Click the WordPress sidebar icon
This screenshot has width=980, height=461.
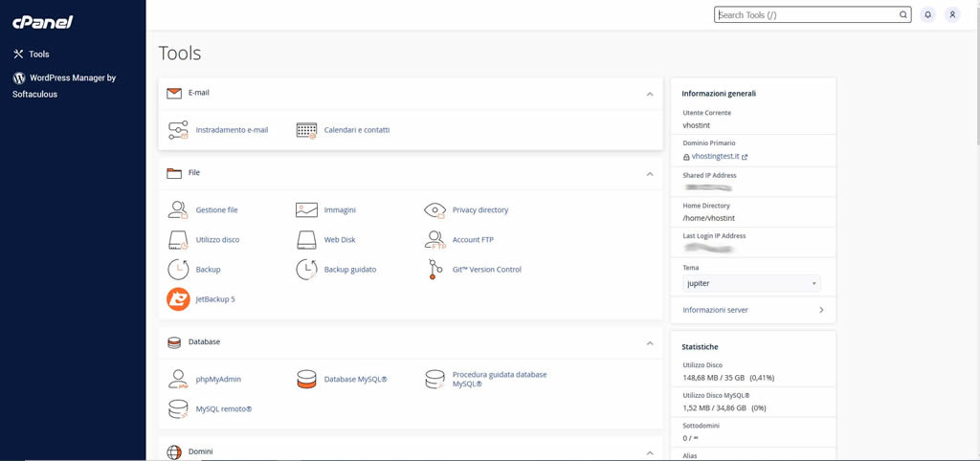19,78
